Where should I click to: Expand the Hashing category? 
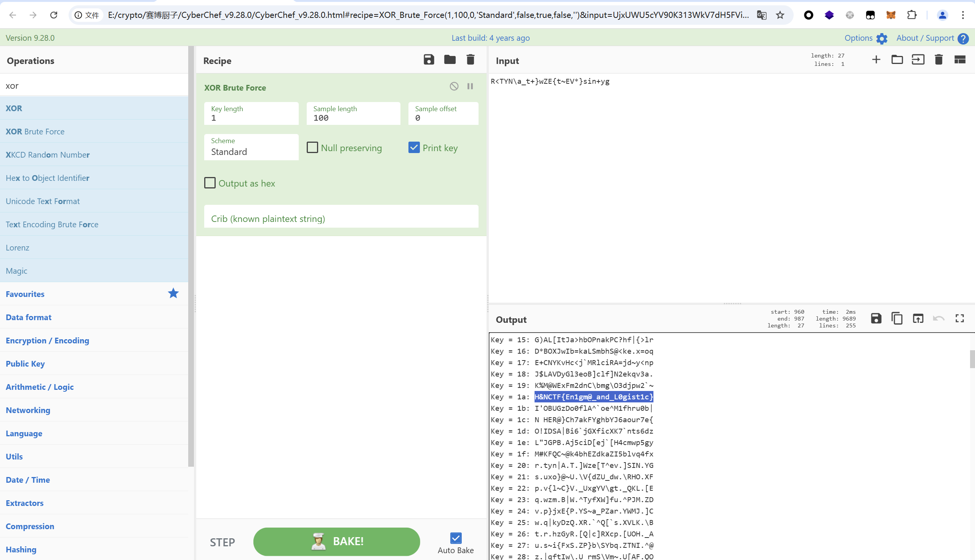point(94,549)
